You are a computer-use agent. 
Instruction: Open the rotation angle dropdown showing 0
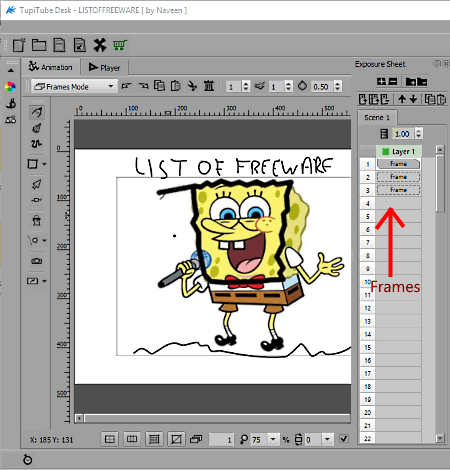pos(327,439)
